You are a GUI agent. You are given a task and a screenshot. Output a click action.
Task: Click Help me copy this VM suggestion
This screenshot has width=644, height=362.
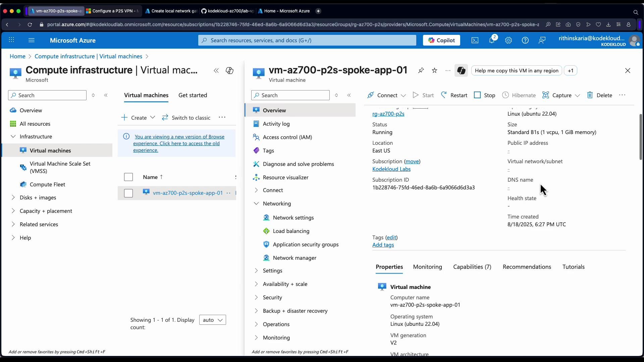[x=517, y=71]
